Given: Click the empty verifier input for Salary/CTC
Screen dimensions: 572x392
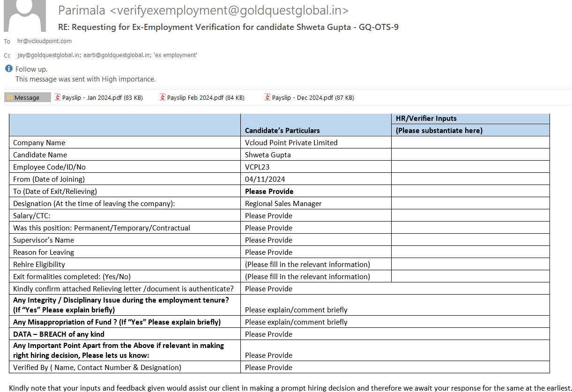Looking at the screenshot, I should pyautogui.click(x=470, y=215).
